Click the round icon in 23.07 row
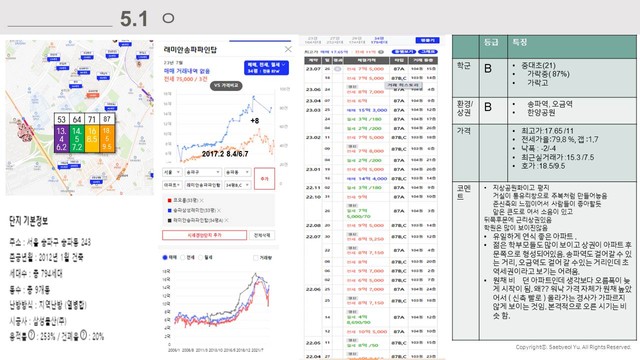The width and height of the screenshot is (640, 360). pyautogui.click(x=338, y=69)
